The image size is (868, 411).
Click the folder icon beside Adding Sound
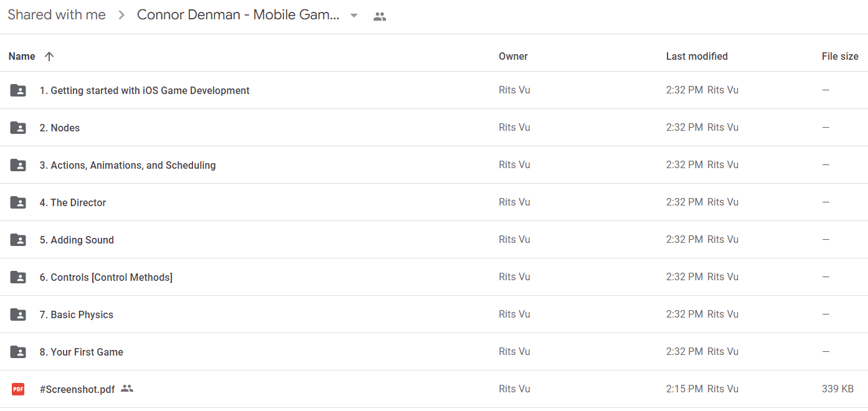18,240
